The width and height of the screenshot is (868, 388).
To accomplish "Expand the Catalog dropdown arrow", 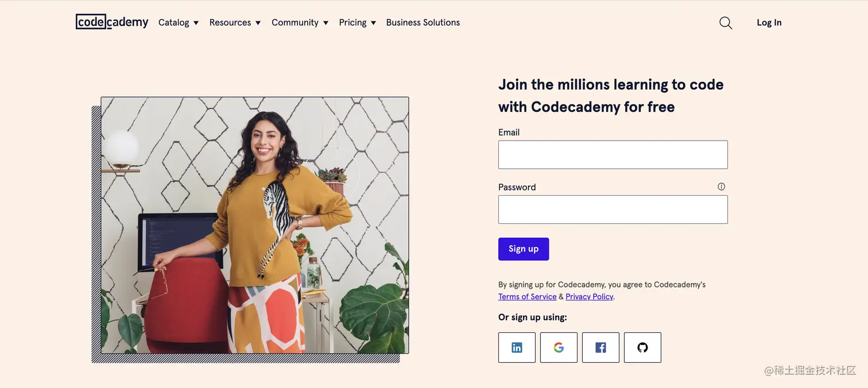I will point(196,23).
